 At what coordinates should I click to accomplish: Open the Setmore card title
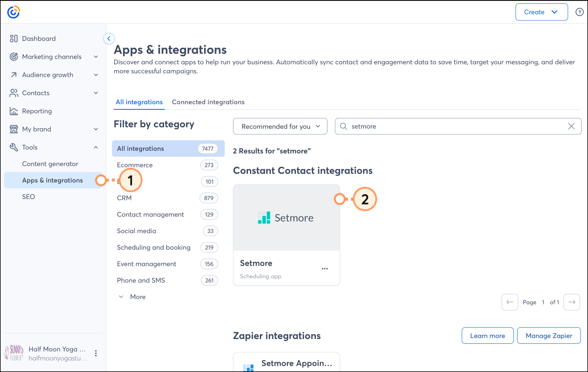(256, 263)
